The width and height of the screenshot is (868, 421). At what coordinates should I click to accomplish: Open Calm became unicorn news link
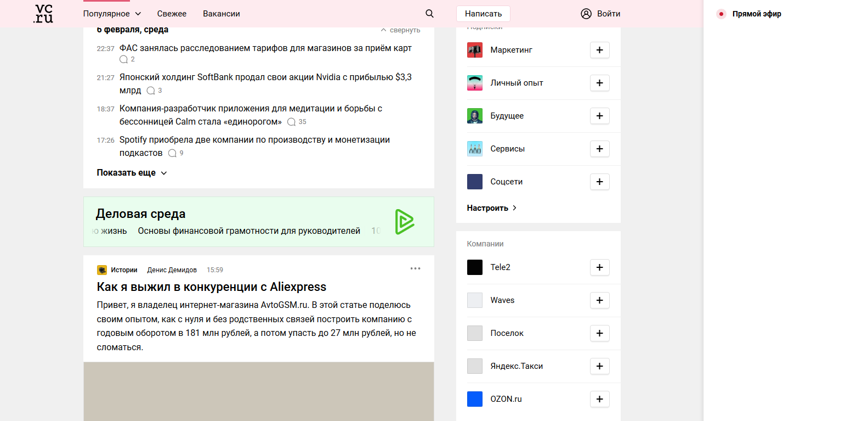coord(251,115)
